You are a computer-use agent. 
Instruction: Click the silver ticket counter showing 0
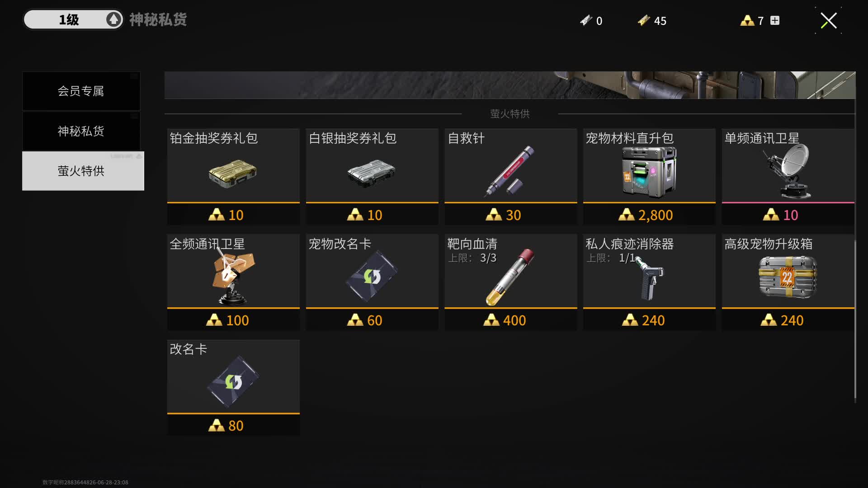591,21
